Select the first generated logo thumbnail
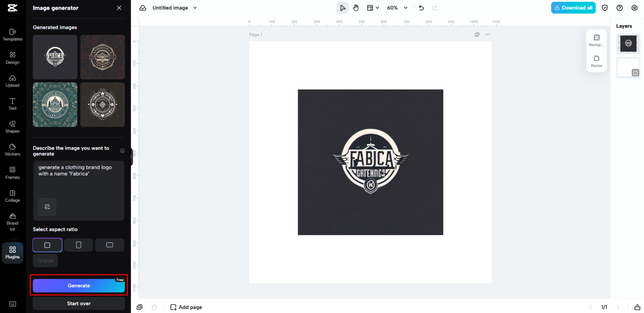The height and width of the screenshot is (313, 644). pyautogui.click(x=55, y=57)
